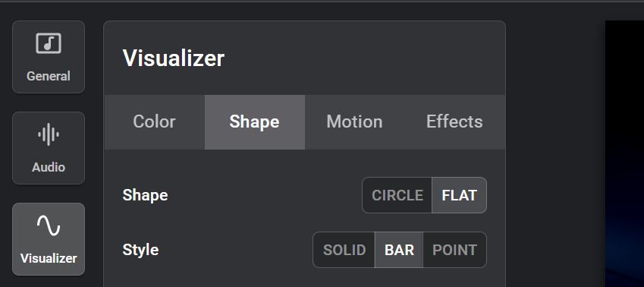
Task: Click the music note General icon
Action: (49, 43)
